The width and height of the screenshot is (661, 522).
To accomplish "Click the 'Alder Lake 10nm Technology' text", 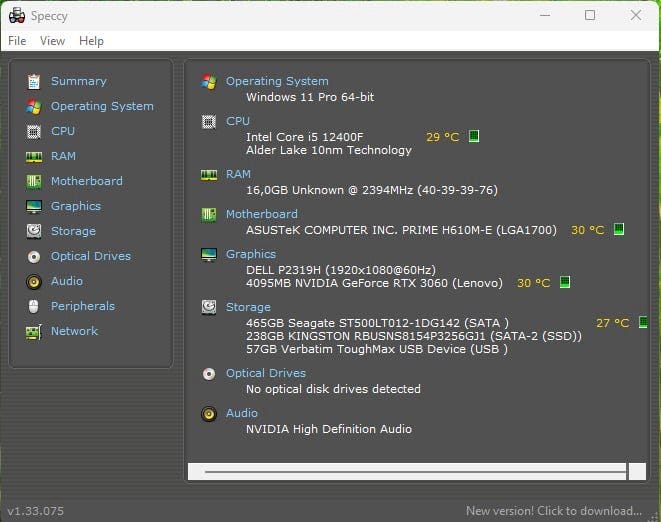I will pos(329,150).
